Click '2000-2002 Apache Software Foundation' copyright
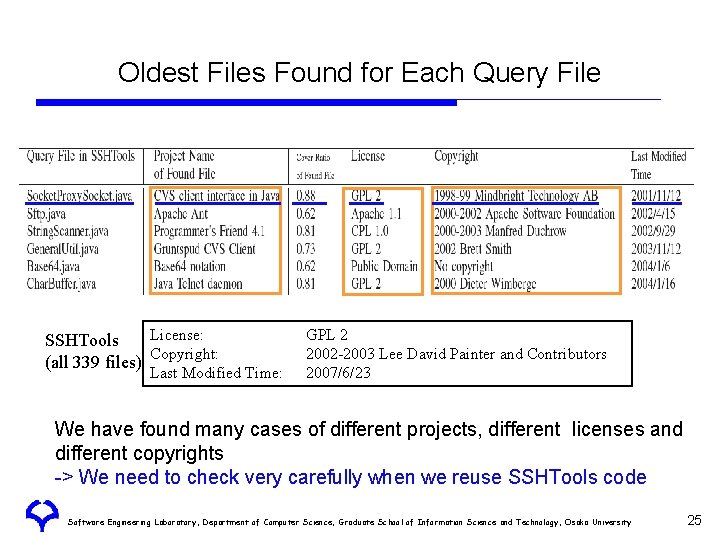720x540 pixels. click(x=524, y=214)
